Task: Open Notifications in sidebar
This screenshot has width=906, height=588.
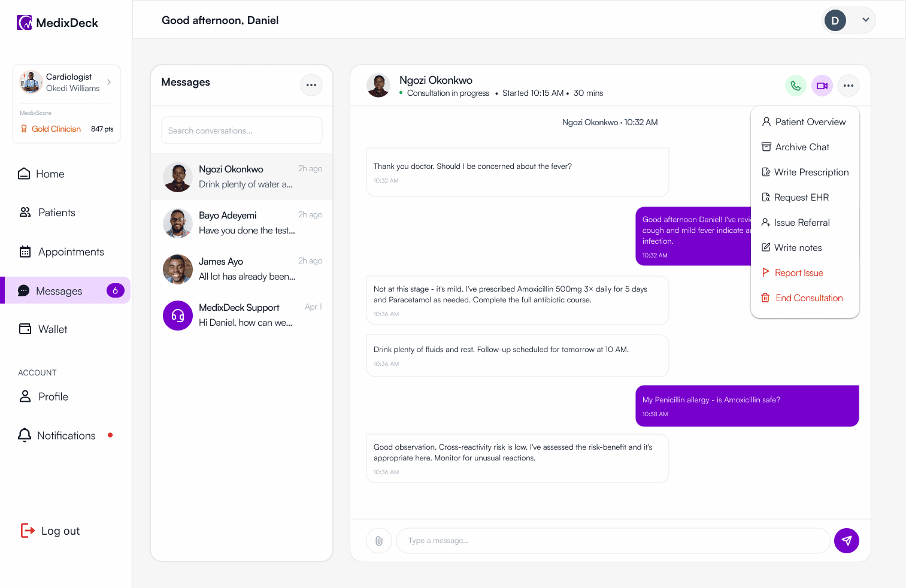Action: click(66, 435)
